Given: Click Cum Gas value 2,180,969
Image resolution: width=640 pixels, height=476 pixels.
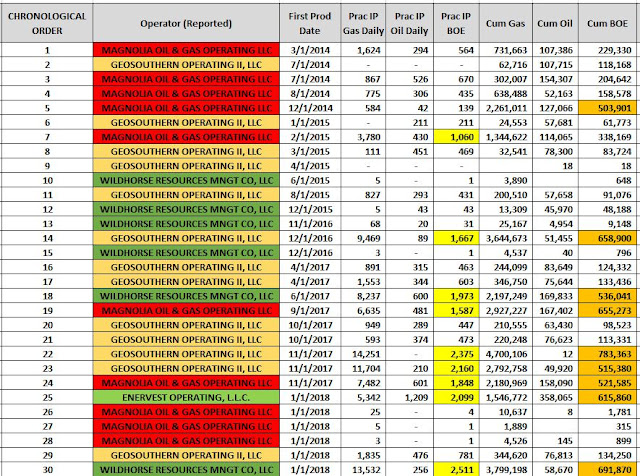Looking at the screenshot, I should click(x=505, y=383).
